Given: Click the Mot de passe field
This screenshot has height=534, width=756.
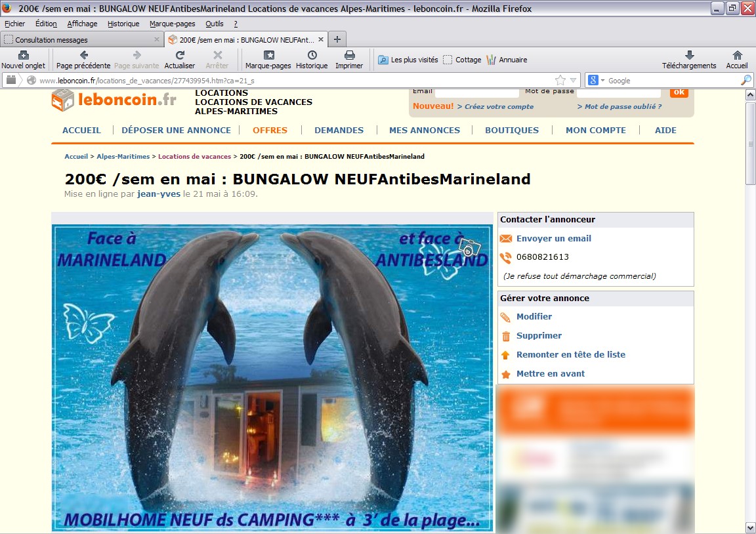Looking at the screenshot, I should click(619, 92).
